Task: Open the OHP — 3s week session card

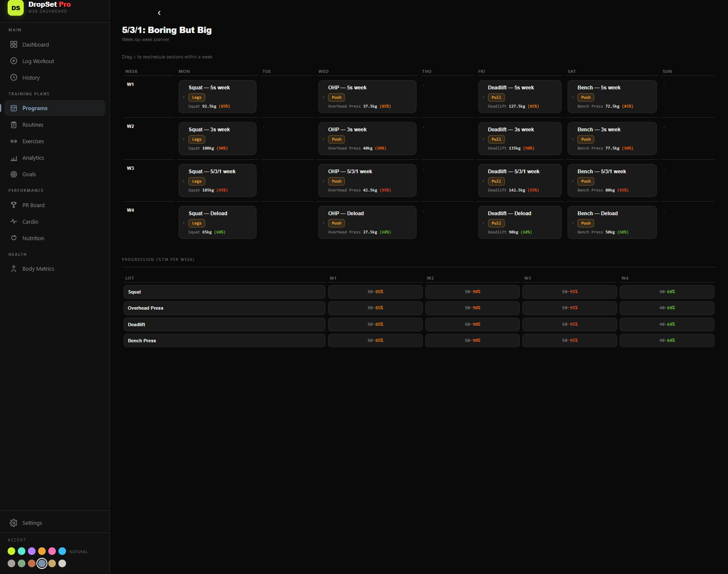Action: click(x=367, y=139)
